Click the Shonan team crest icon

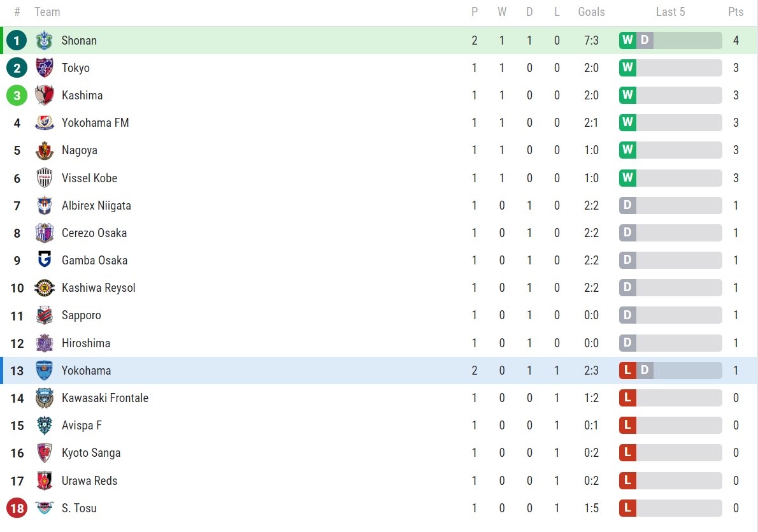click(x=45, y=40)
